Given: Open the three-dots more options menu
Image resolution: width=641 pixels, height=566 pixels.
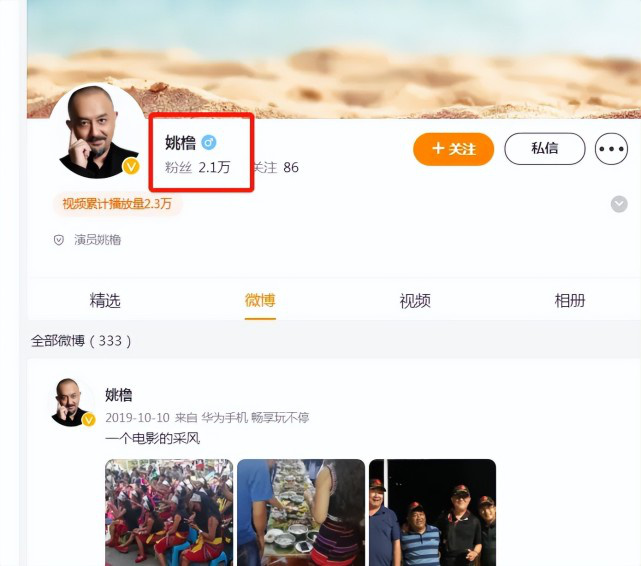Looking at the screenshot, I should [x=611, y=149].
